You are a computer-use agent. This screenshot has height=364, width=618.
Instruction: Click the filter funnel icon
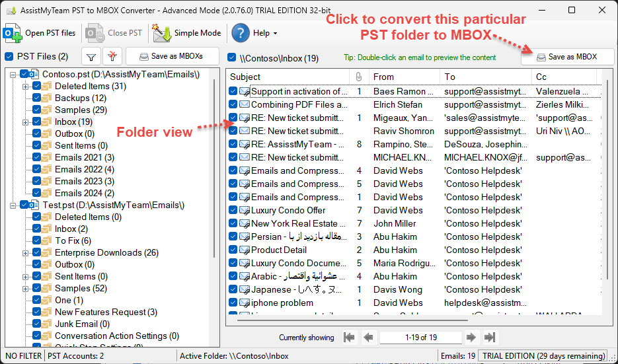(x=91, y=57)
